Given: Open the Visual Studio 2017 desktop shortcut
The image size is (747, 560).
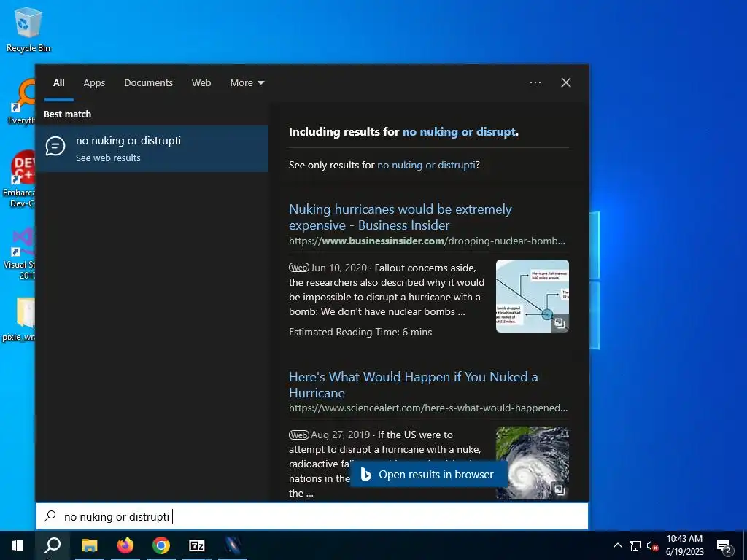Looking at the screenshot, I should (20, 253).
